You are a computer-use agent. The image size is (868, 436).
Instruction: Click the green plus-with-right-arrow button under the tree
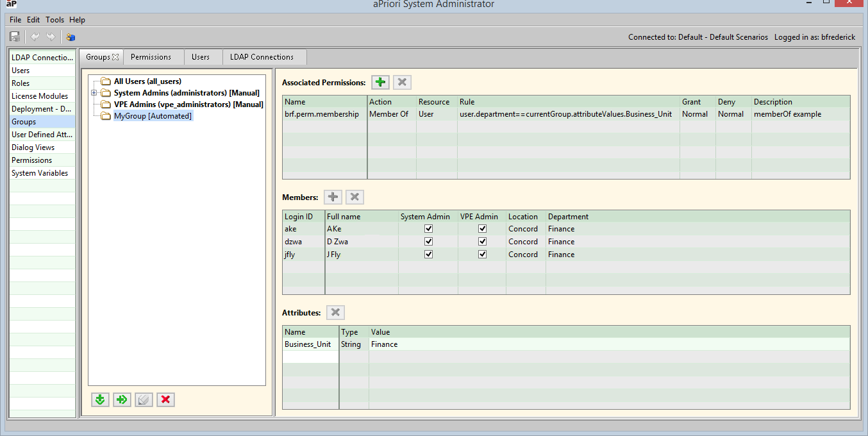coord(122,399)
